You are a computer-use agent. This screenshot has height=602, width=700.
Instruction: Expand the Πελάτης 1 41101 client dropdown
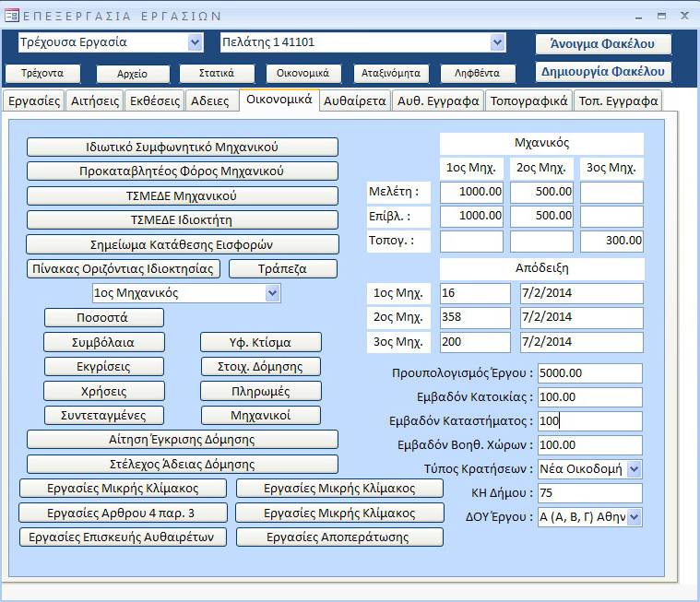pos(498,42)
